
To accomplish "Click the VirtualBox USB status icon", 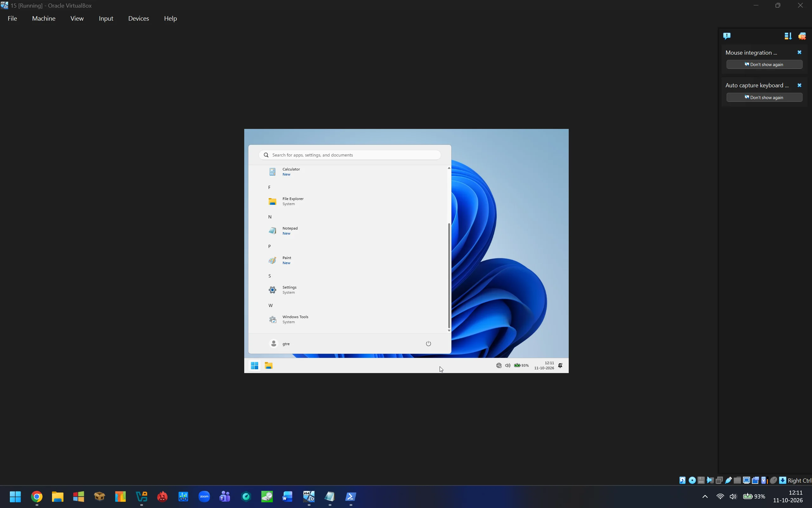I will 729,480.
